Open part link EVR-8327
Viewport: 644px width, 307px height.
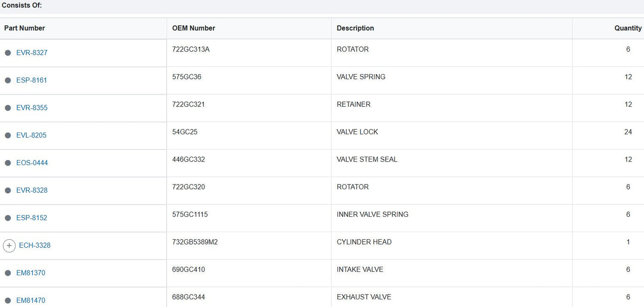click(x=32, y=53)
